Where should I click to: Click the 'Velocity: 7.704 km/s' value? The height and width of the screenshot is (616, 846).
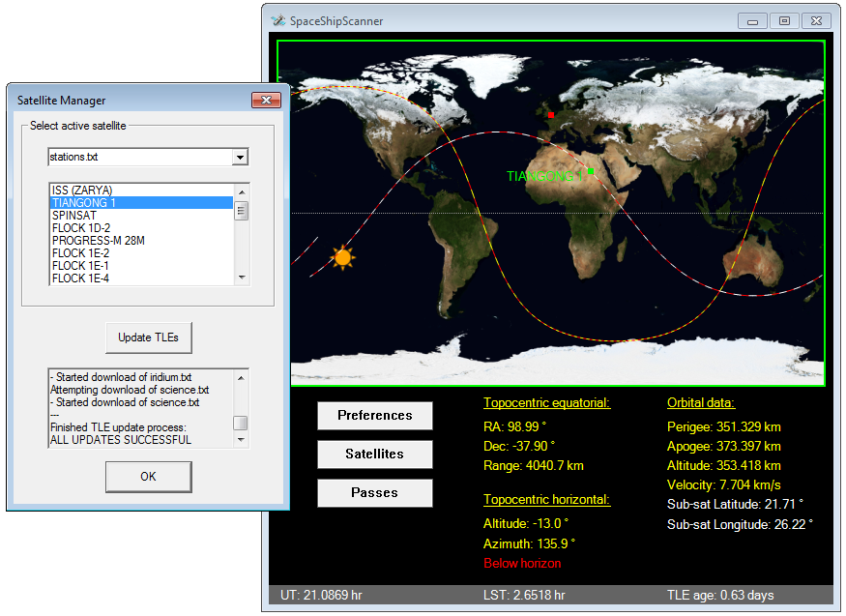[724, 484]
